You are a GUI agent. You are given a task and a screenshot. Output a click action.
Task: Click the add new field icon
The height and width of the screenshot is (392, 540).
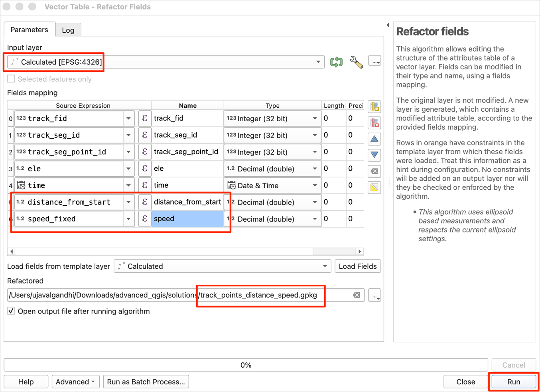(x=374, y=107)
